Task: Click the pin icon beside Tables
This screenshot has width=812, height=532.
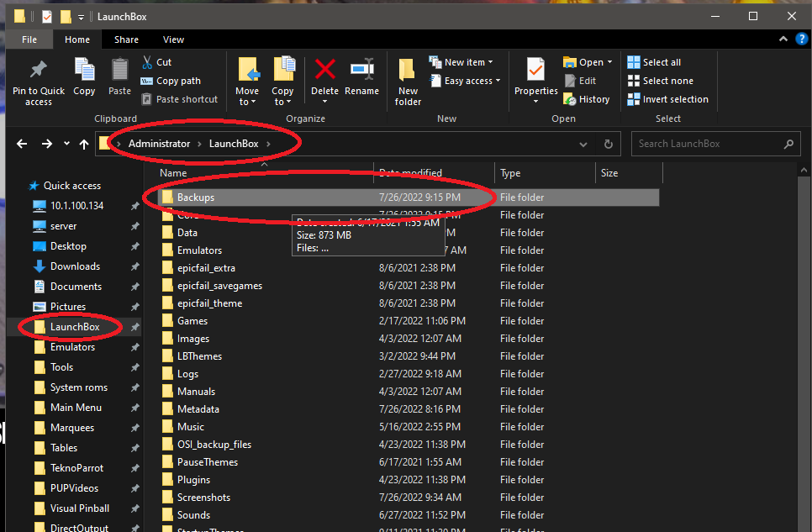Action: pyautogui.click(x=134, y=448)
